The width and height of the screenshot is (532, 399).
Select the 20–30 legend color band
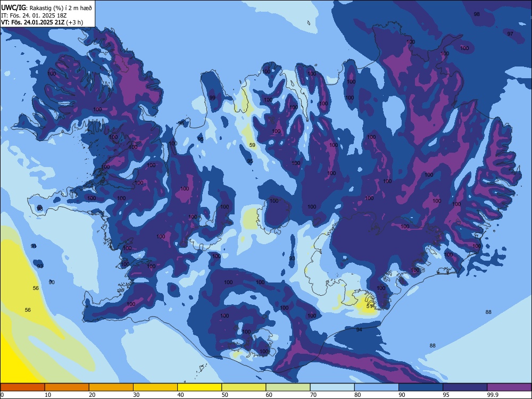111,387
